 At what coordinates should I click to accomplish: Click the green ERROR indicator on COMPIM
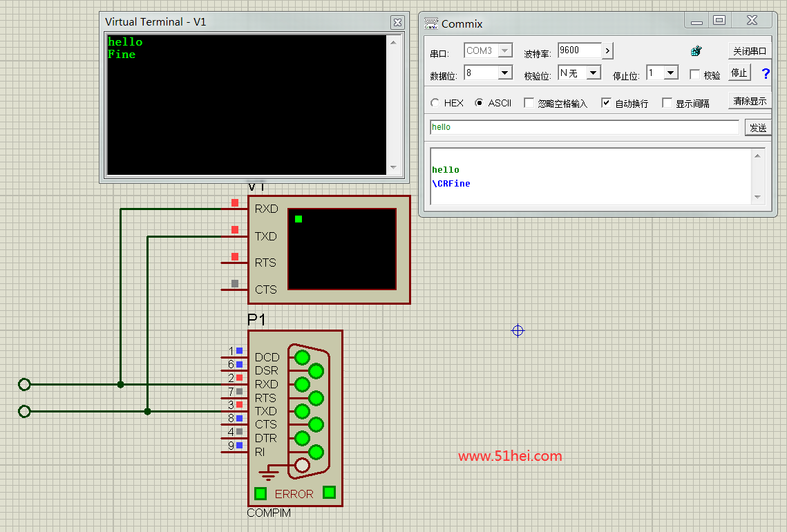[260, 493]
